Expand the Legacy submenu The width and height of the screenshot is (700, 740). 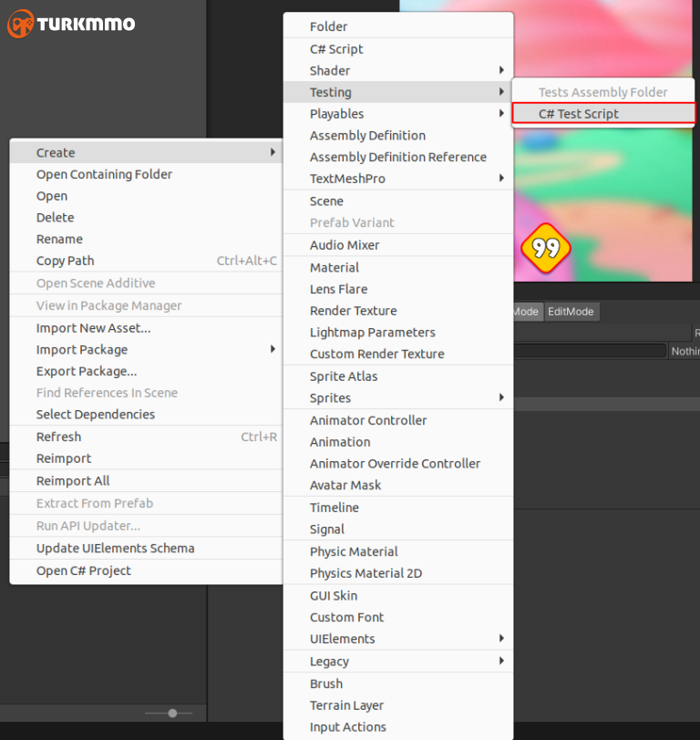point(398,662)
